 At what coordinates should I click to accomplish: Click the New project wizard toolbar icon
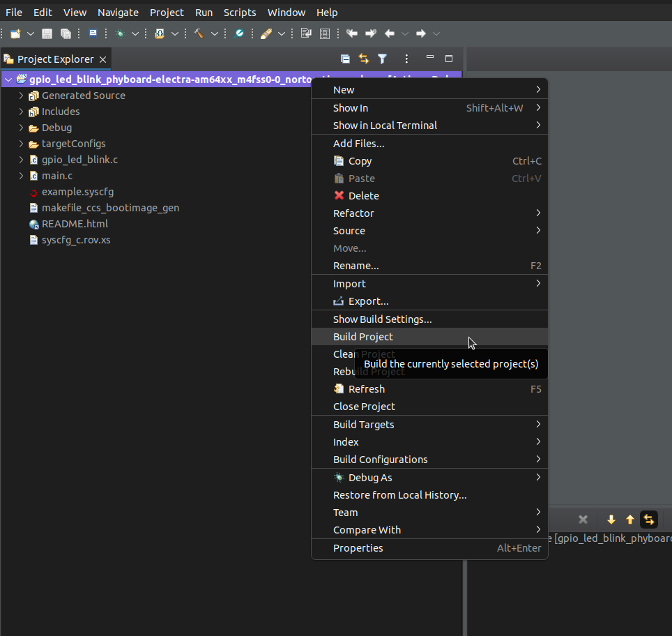click(15, 33)
